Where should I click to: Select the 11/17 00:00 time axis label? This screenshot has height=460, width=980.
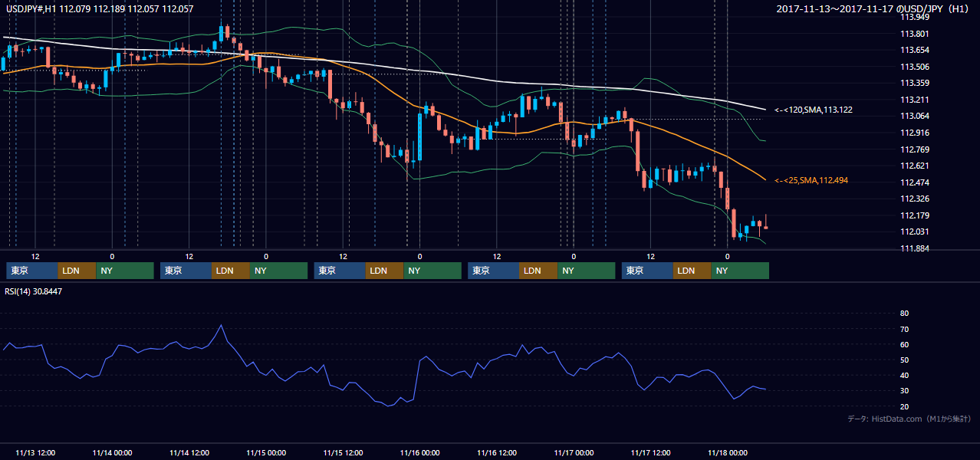click(x=574, y=452)
